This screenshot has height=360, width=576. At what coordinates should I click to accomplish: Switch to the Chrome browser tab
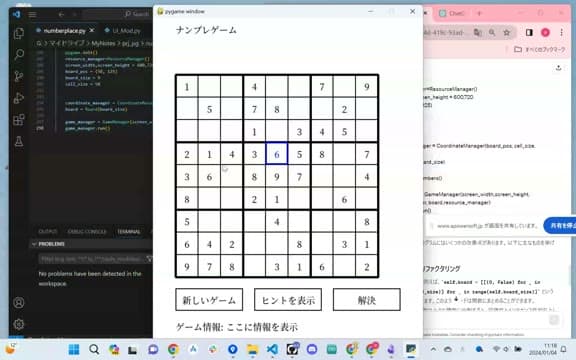(453, 13)
